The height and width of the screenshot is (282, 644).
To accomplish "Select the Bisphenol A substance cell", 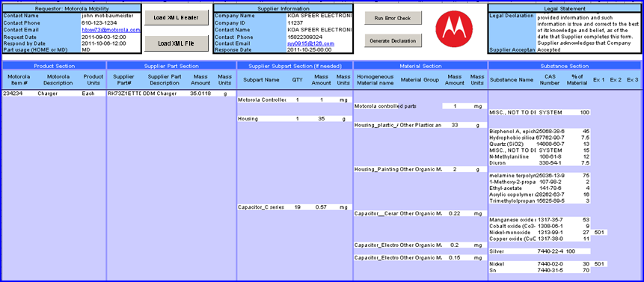I will (x=512, y=132).
